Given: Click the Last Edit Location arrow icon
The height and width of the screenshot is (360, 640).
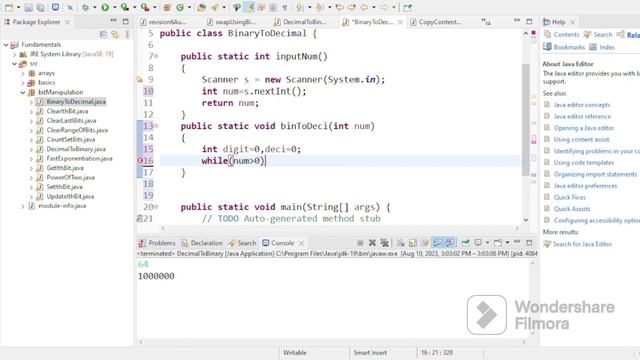Looking at the screenshot, I should tap(339, 7).
